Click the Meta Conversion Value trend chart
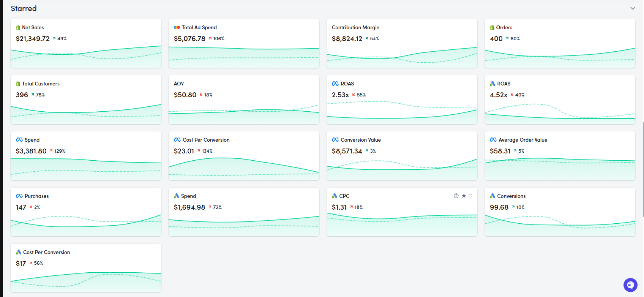This screenshot has width=644, height=297. [x=402, y=167]
